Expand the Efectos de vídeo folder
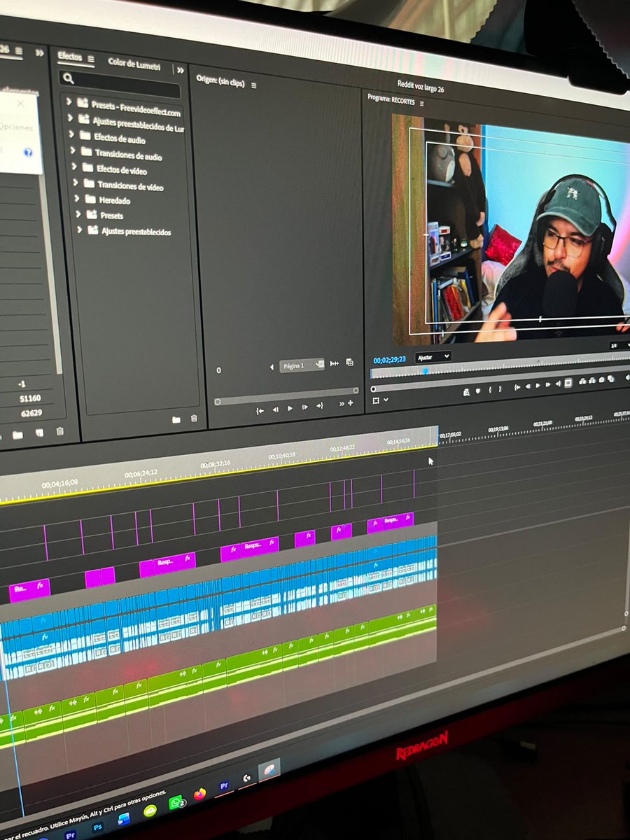 (74, 167)
